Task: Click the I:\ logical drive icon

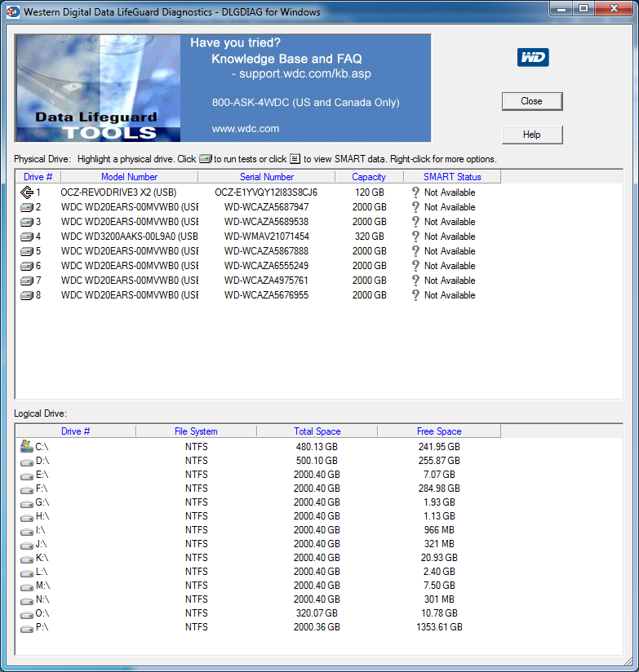Action: coord(27,532)
